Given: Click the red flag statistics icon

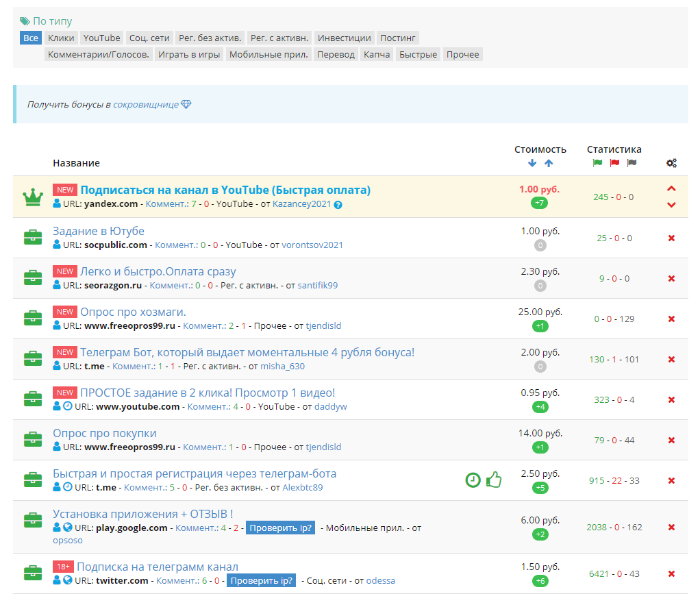Looking at the screenshot, I should [615, 163].
